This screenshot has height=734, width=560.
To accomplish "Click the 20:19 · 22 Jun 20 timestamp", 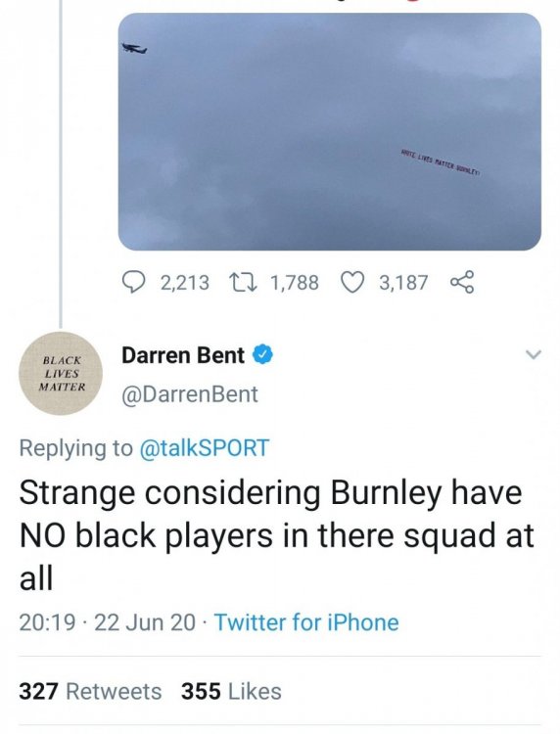I will 108,622.
